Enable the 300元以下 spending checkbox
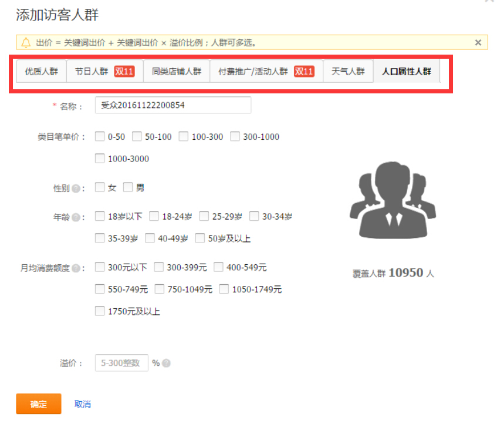The height and width of the screenshot is (434, 504). pyautogui.click(x=100, y=267)
